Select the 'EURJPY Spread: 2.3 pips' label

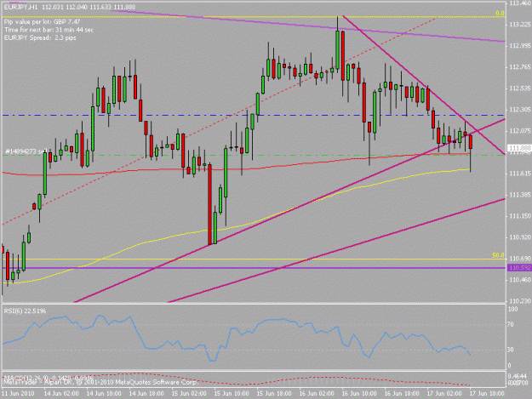pyautogui.click(x=40, y=38)
